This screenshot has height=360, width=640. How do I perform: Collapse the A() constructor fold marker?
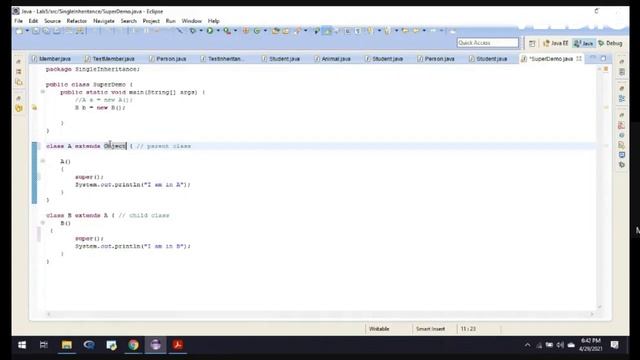tap(42, 161)
